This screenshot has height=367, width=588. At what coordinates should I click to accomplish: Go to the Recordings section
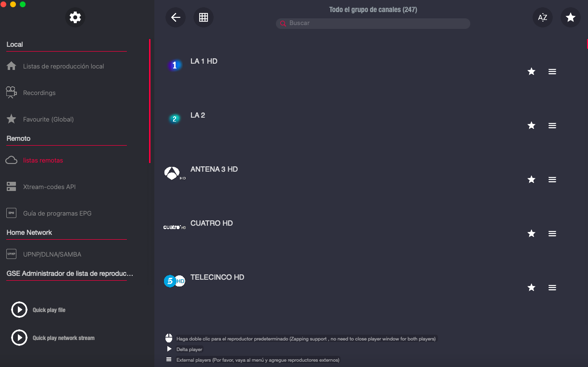click(39, 93)
